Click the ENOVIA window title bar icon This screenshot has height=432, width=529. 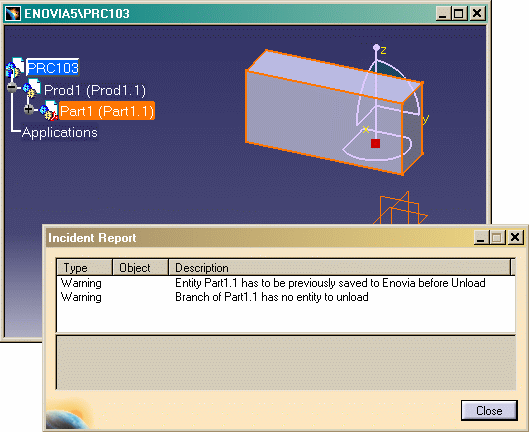pos(13,14)
